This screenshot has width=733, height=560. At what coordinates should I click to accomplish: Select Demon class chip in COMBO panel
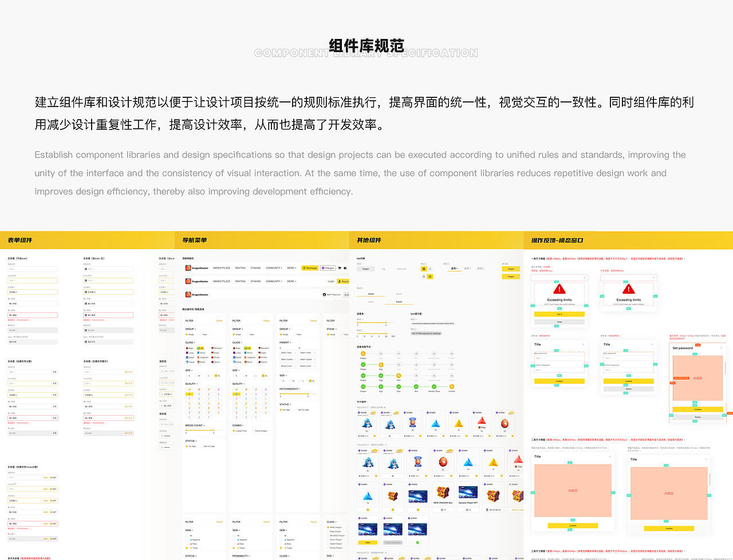click(x=264, y=362)
